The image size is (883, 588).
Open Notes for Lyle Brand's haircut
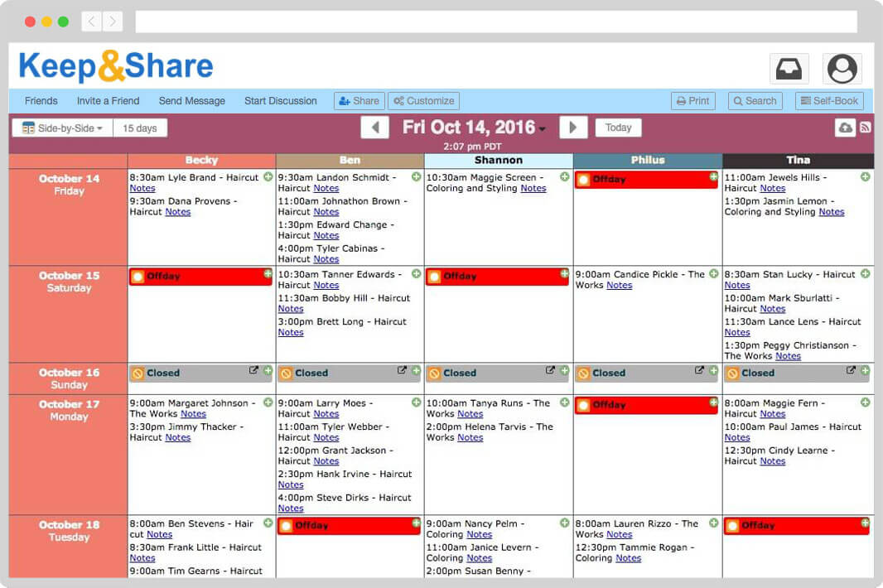[142, 188]
